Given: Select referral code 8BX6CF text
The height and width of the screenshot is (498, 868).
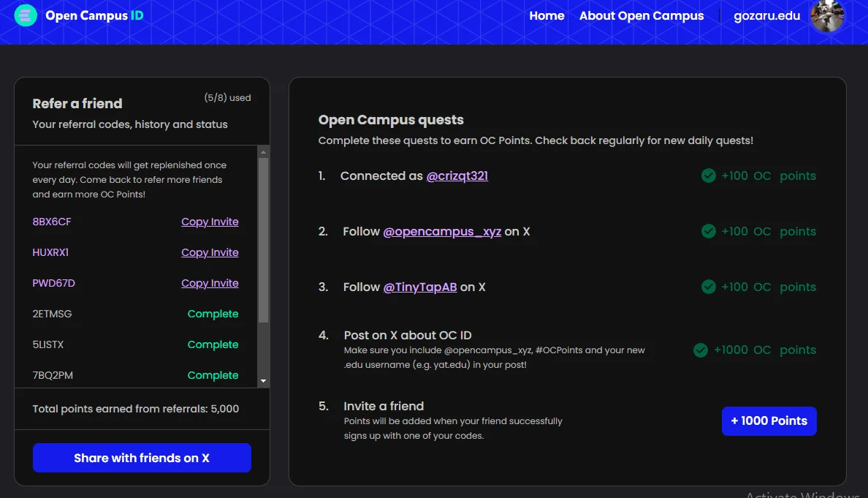Looking at the screenshot, I should 51,222.
